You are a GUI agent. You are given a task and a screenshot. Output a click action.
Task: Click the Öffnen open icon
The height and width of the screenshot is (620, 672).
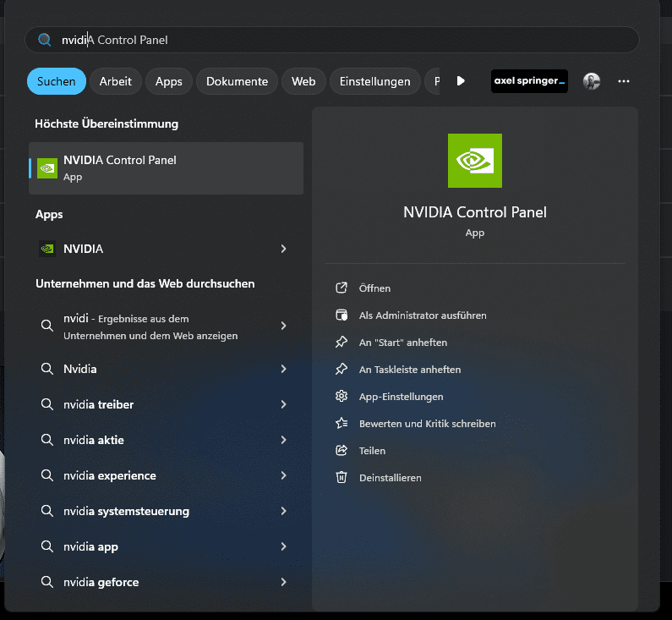pyautogui.click(x=341, y=288)
